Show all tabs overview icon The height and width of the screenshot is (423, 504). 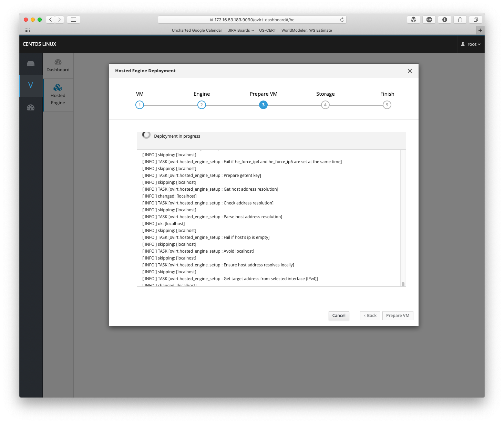pos(475,20)
